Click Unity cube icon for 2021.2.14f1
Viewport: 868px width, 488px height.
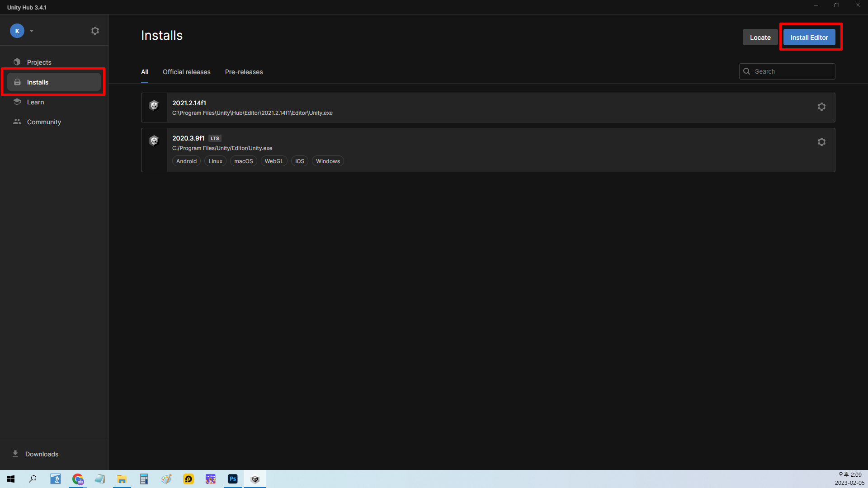coord(154,106)
